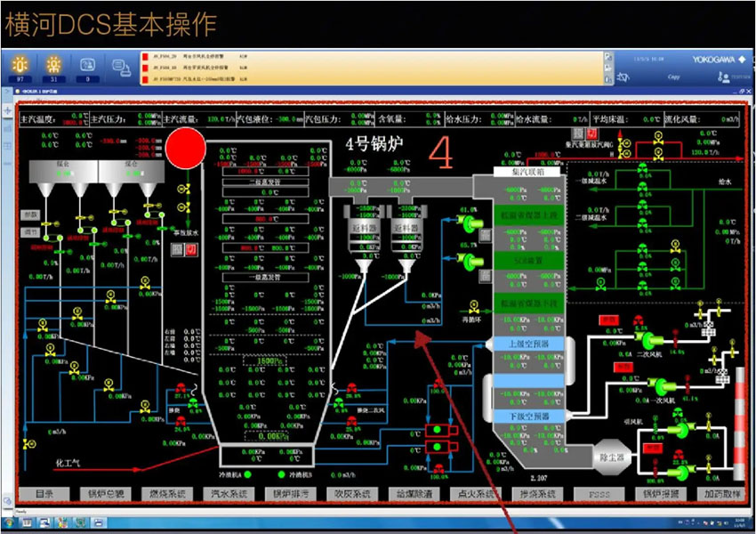Open 吹灰系统 page
The image size is (756, 534).
point(352,494)
